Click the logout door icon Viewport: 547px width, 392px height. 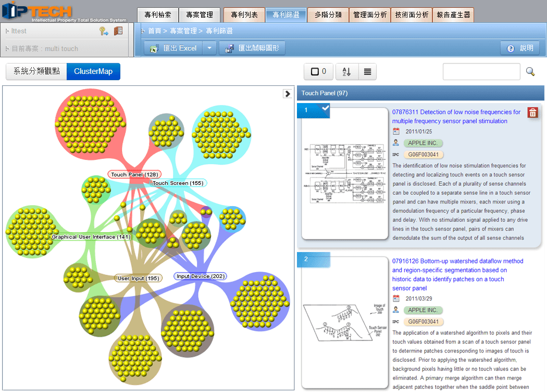(118, 31)
